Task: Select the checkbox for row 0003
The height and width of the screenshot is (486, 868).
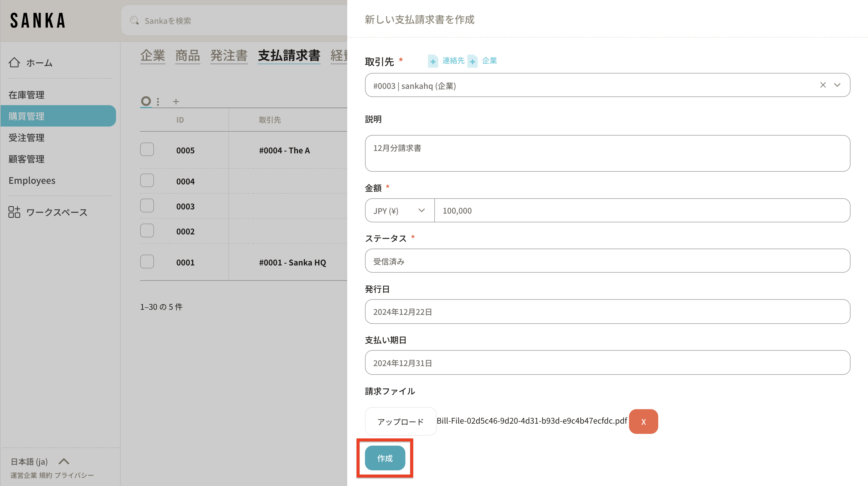Action: (147, 206)
